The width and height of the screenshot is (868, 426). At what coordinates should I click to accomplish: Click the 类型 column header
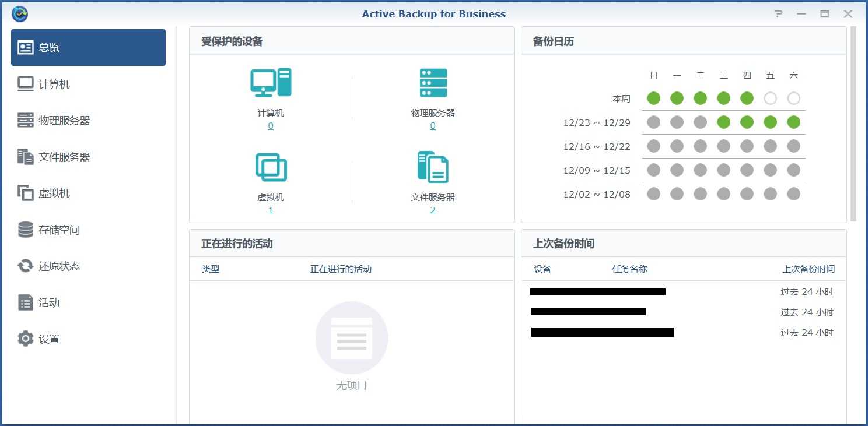coord(211,269)
